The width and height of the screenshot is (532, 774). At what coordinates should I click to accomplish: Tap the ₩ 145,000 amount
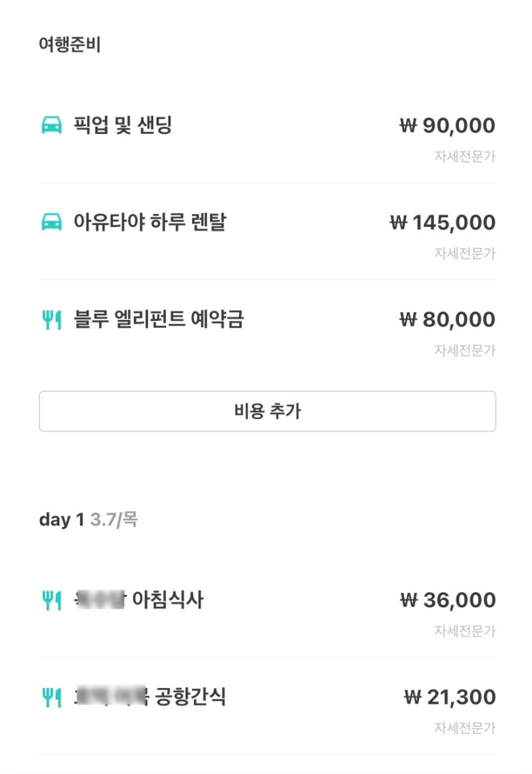442,223
